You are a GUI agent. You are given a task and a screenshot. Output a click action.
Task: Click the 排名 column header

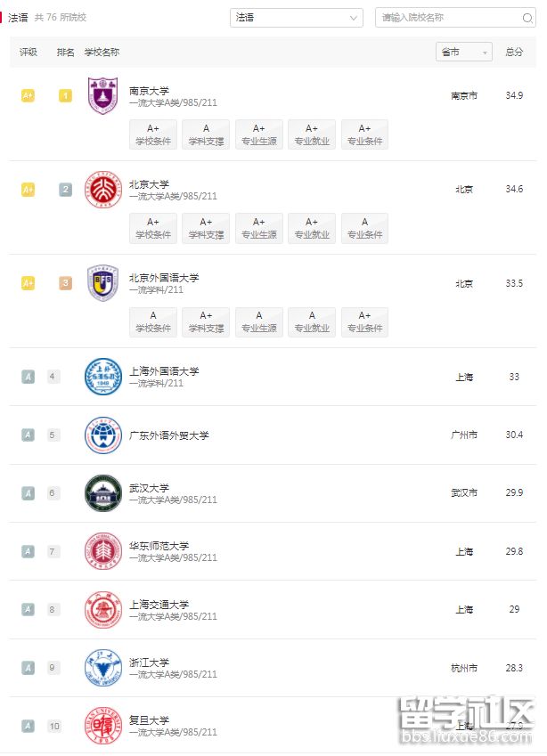point(65,52)
